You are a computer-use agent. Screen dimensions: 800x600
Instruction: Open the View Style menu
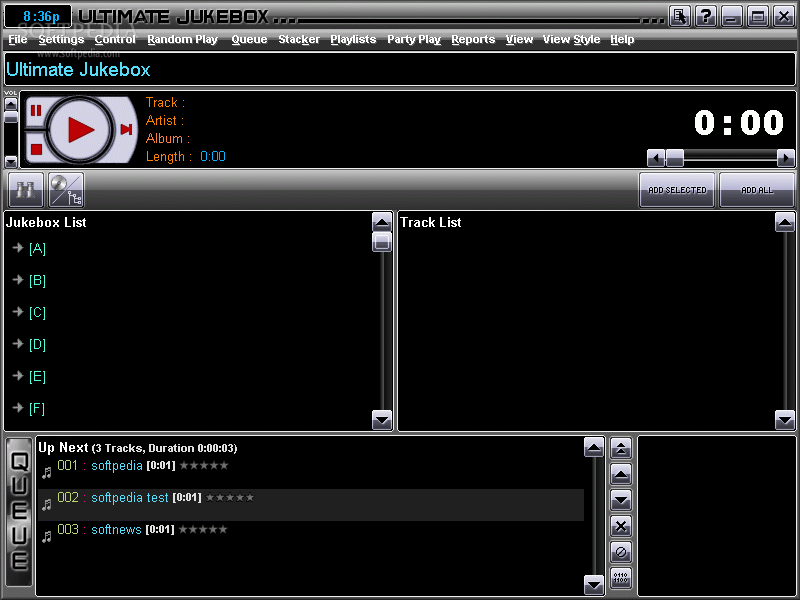pyautogui.click(x=571, y=39)
